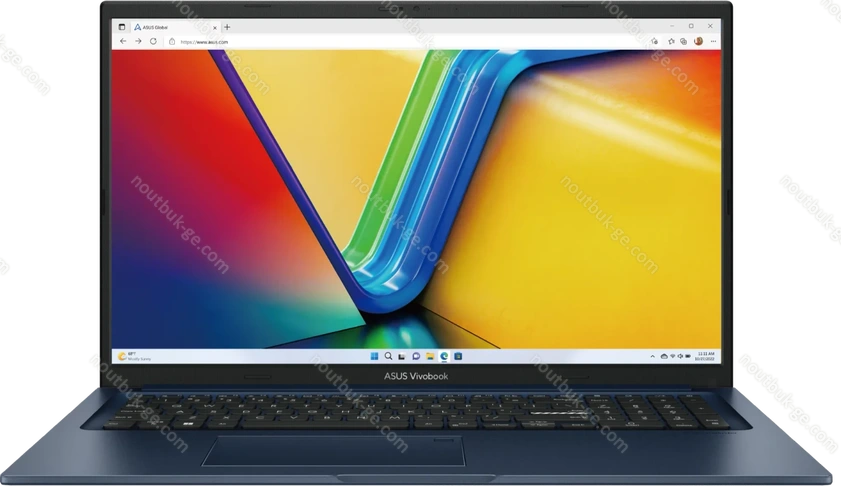Open Task View on the taskbar
The height and width of the screenshot is (487, 841).
click(401, 355)
